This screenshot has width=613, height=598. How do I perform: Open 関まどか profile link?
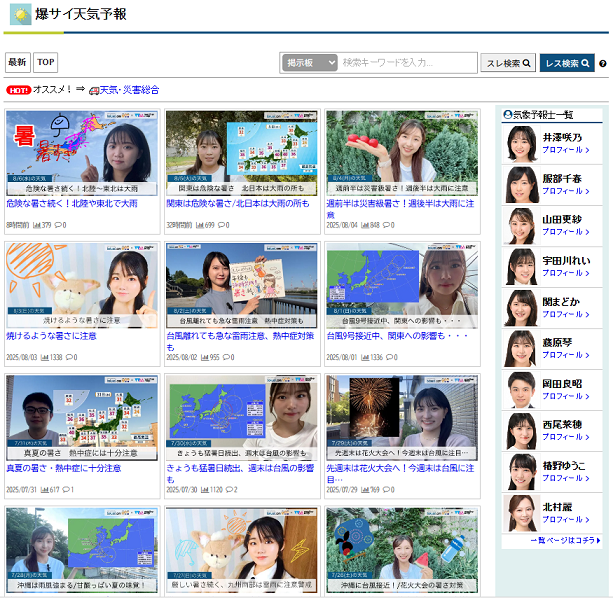[566, 314]
